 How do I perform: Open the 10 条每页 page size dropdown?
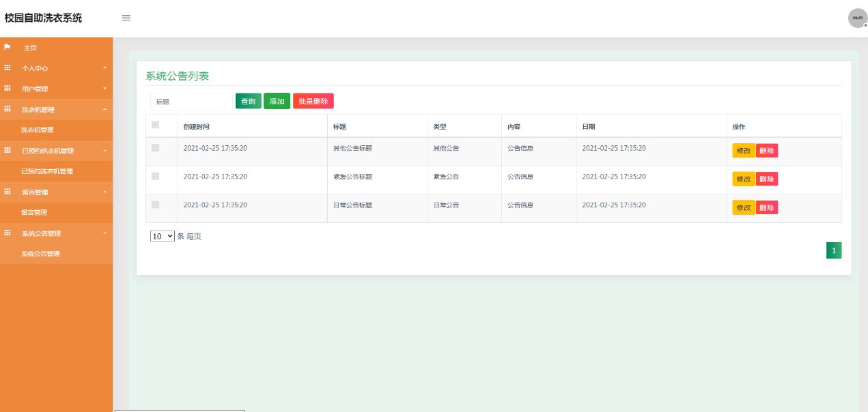point(163,236)
